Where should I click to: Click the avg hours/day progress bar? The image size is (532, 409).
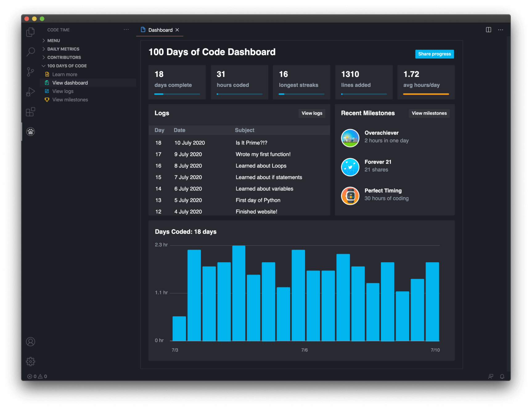(x=426, y=94)
